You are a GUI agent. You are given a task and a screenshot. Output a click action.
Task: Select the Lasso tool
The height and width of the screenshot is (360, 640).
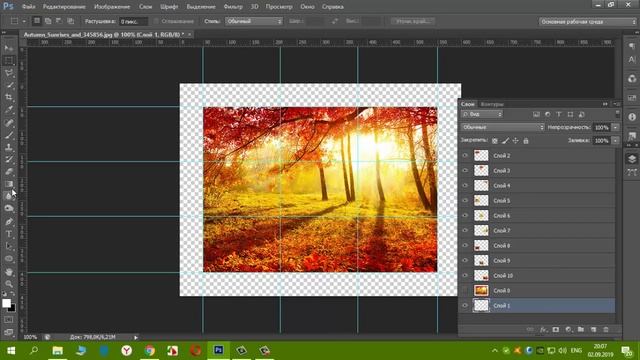pos(9,73)
